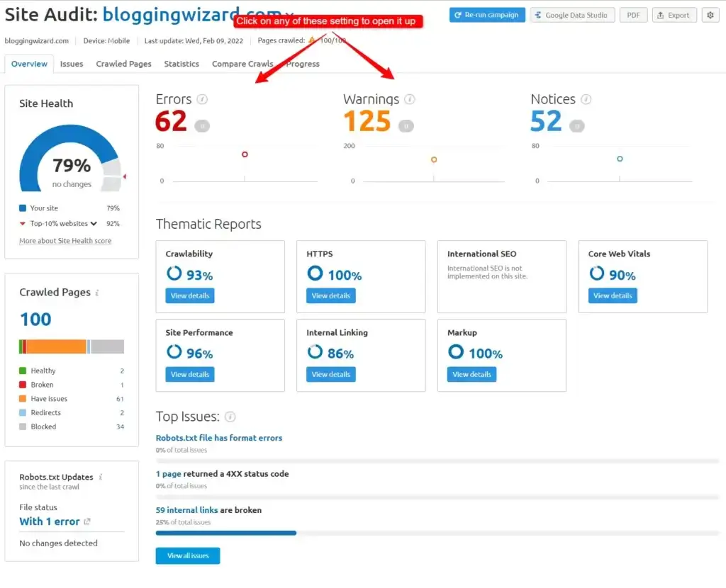Open More about Site Health score
The image size is (726, 588).
click(x=65, y=241)
